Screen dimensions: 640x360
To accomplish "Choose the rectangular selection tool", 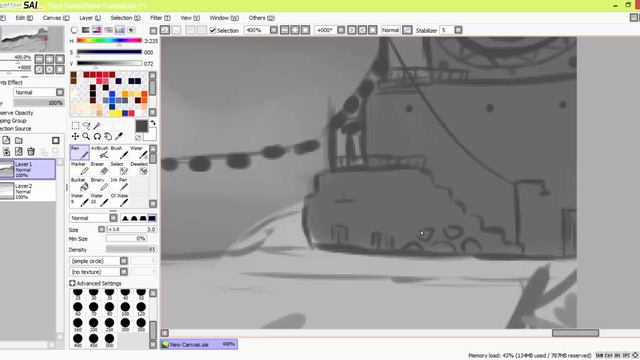I will click(x=75, y=125).
